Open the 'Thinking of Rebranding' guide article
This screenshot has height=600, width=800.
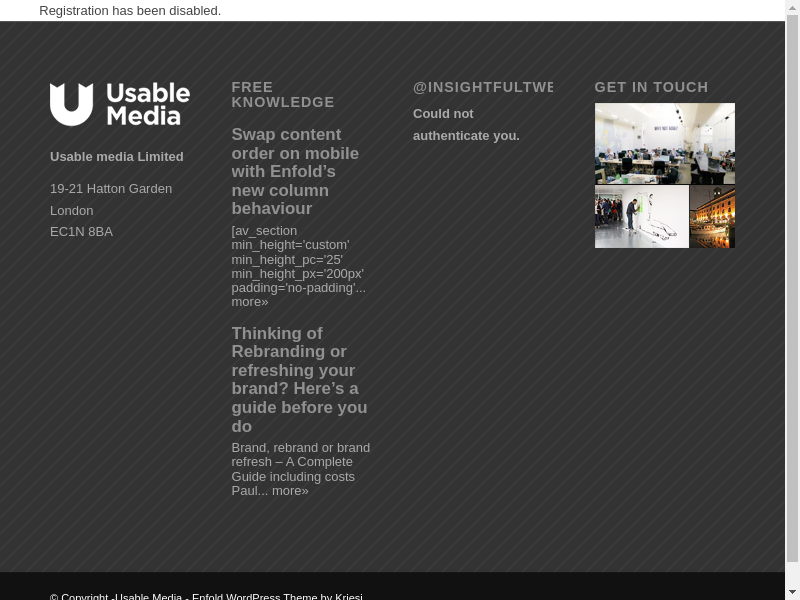(299, 379)
